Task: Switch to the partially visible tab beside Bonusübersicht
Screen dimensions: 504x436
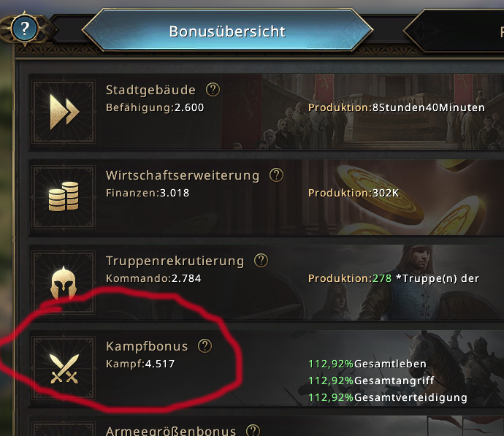Action: point(454,31)
